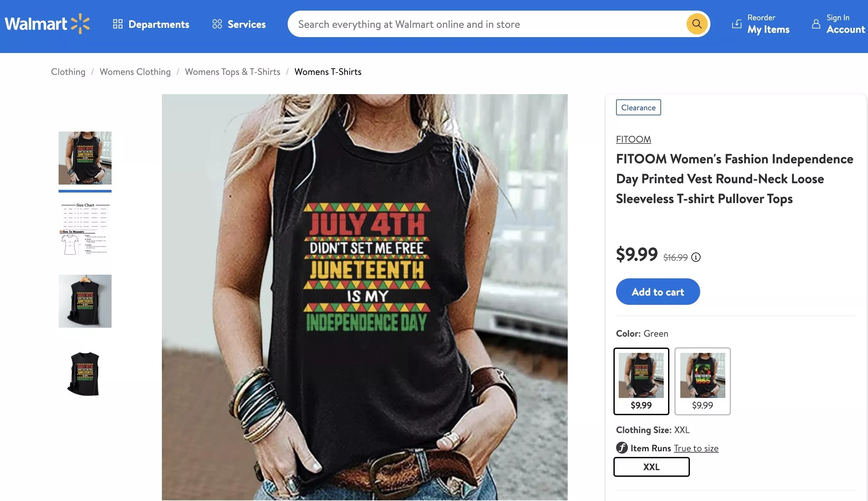This screenshot has width=868, height=501.
Task: Open Womens Tops & T-Shirts breadcrumb
Action: (x=232, y=72)
